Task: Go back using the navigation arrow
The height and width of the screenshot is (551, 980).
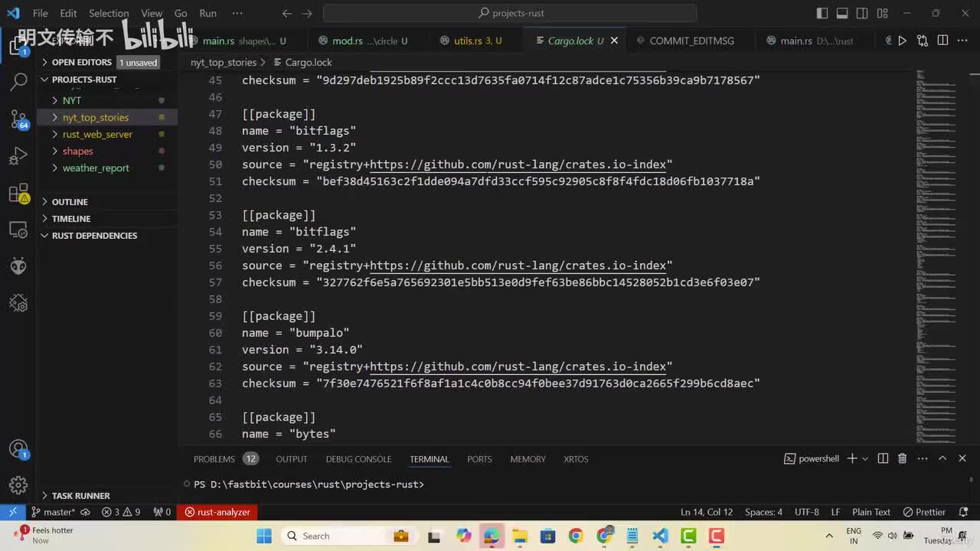Action: point(287,13)
